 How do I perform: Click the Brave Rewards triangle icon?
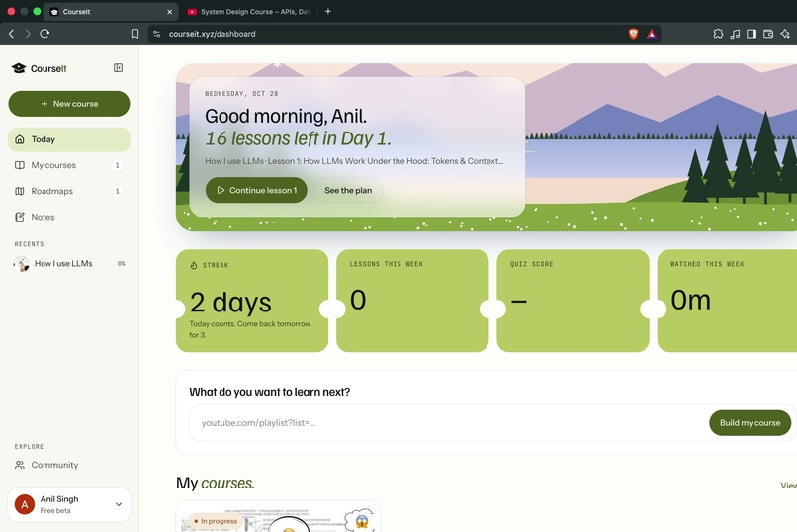pos(652,34)
